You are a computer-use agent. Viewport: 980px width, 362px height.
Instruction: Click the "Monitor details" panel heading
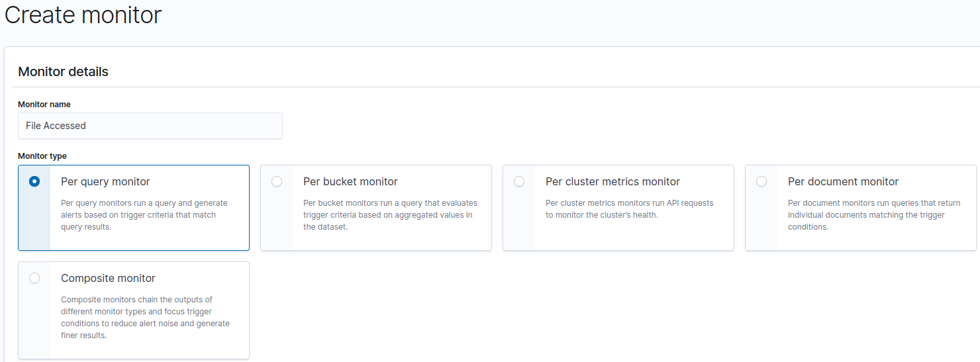coord(63,71)
